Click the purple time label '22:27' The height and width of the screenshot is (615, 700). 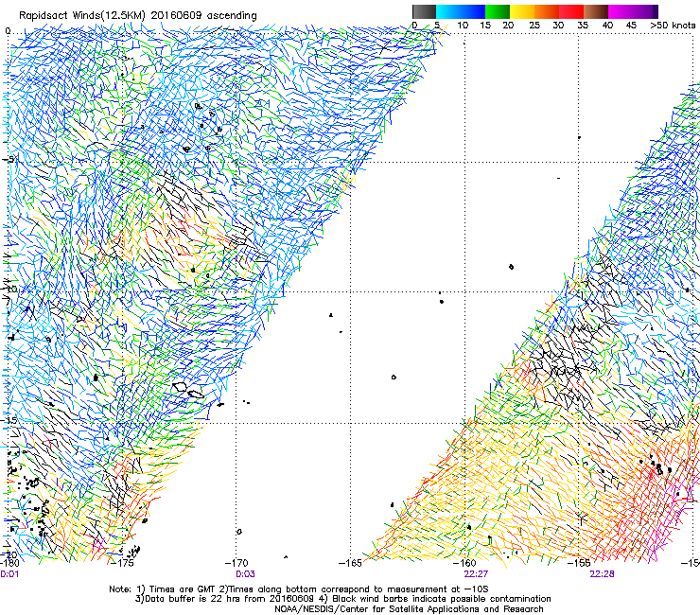[x=476, y=574]
